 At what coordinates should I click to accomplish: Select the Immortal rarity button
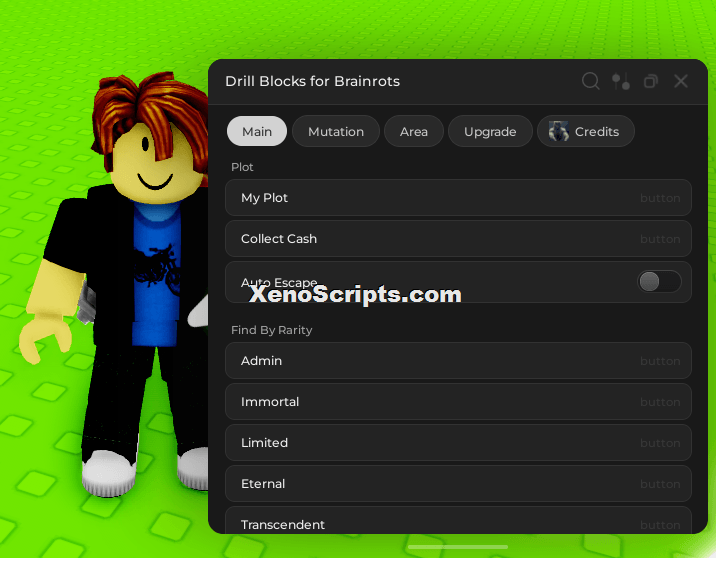458,402
